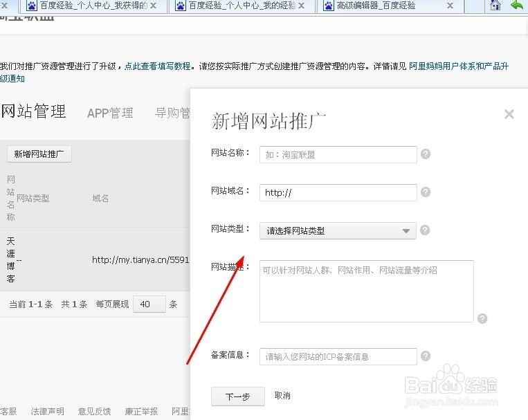Click the 法律声明 footer link
Screen dimensions: 528x420
(x=47, y=411)
